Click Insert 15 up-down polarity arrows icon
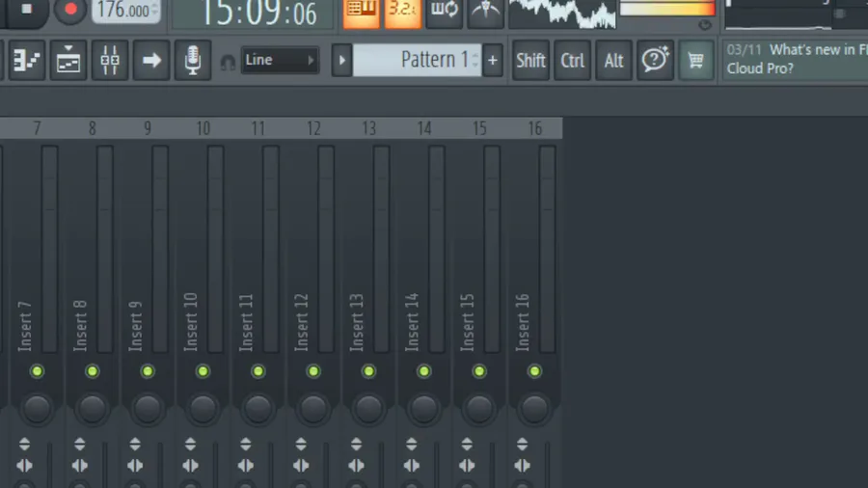 coord(467,444)
